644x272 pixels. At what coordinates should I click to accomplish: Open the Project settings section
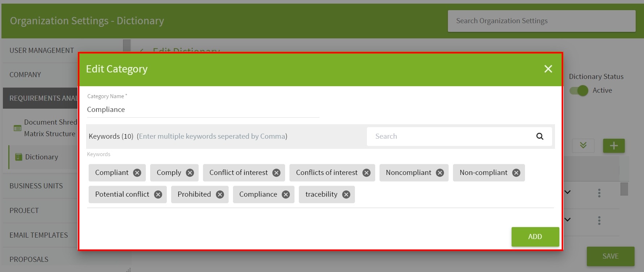24,210
